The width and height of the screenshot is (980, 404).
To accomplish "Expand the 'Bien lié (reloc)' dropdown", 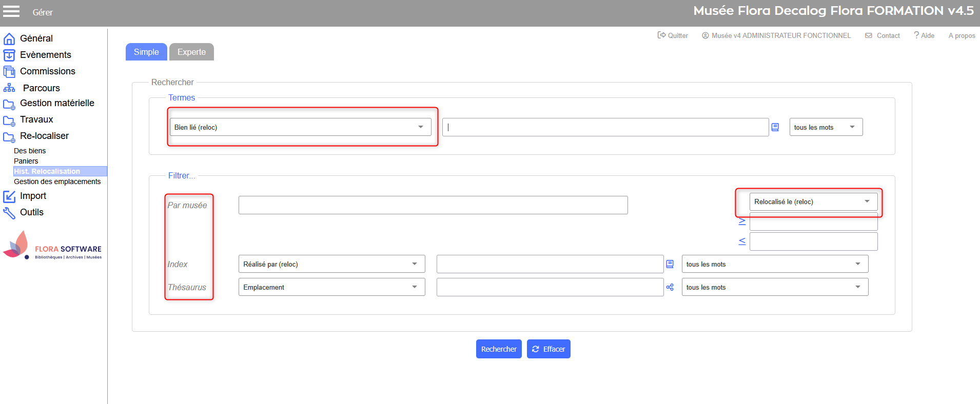I will [x=300, y=127].
